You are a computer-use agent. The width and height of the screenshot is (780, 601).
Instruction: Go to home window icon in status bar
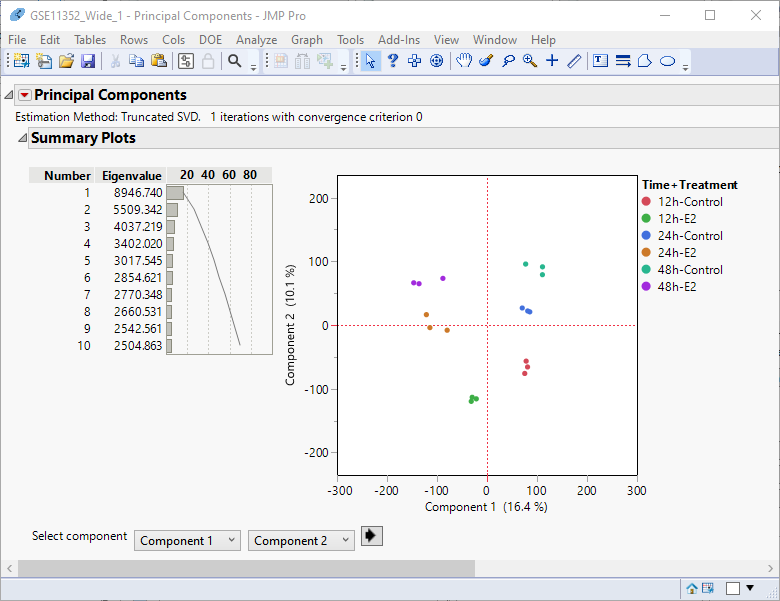click(x=691, y=588)
